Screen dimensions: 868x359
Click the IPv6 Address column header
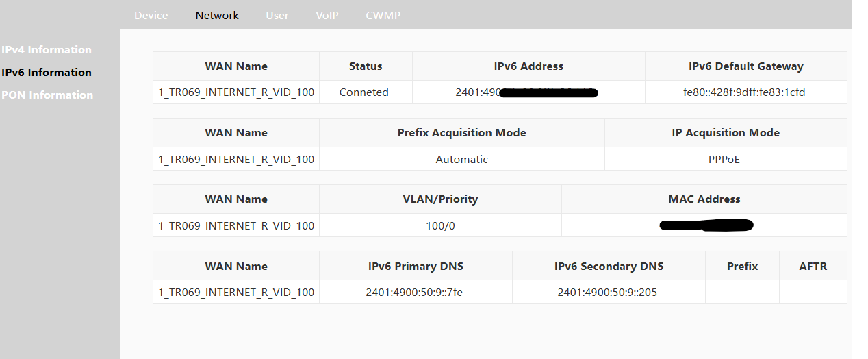pyautogui.click(x=528, y=66)
